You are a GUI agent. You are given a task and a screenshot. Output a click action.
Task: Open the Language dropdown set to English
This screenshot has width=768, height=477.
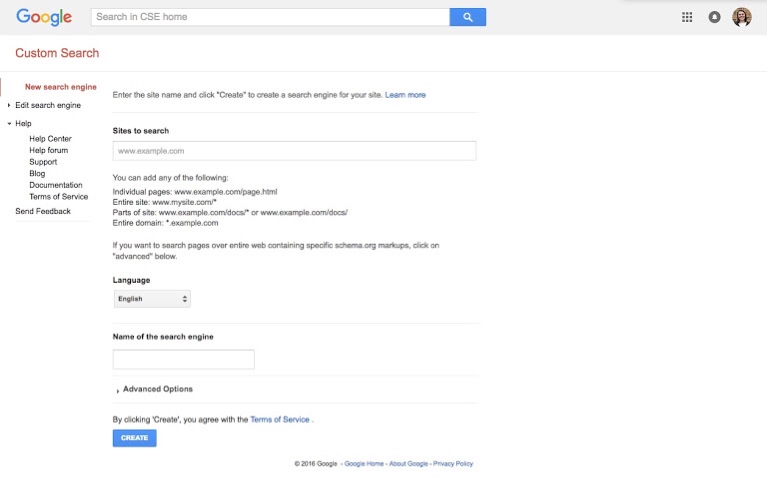(x=152, y=299)
